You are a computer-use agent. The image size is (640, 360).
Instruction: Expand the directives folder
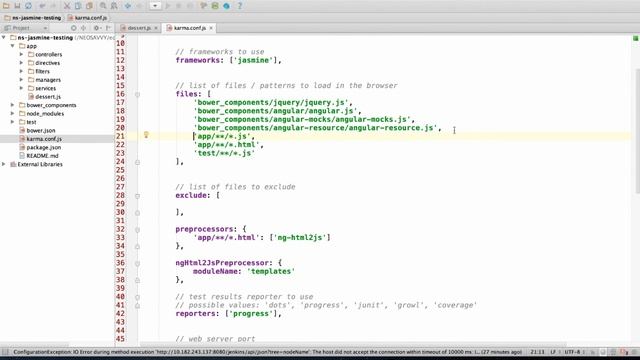[21, 63]
